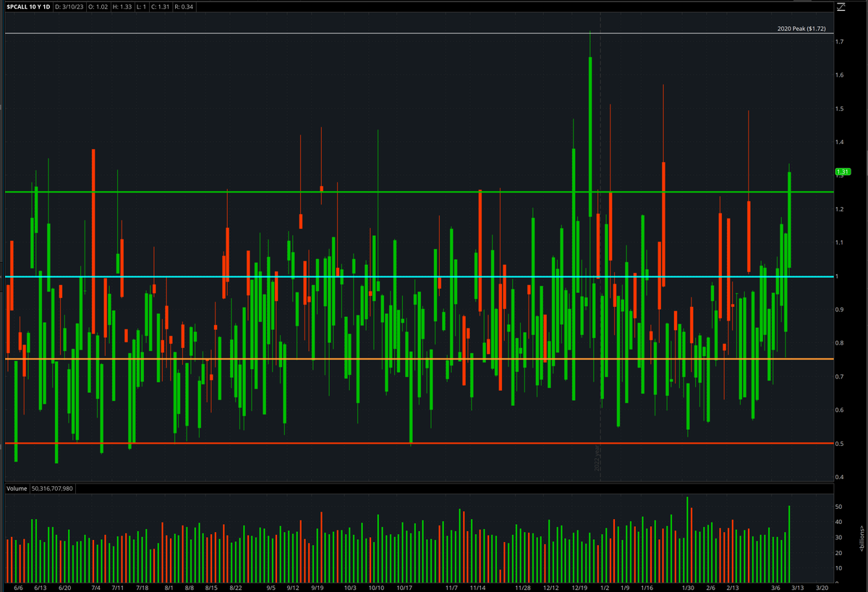
Task: Click the 20 volume axis label
Action: click(839, 553)
